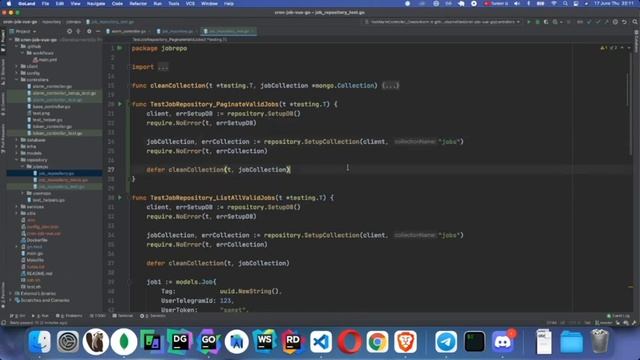
Task: Open Search Everywhere magnifier in GoLand toolbar
Action: (635, 22)
